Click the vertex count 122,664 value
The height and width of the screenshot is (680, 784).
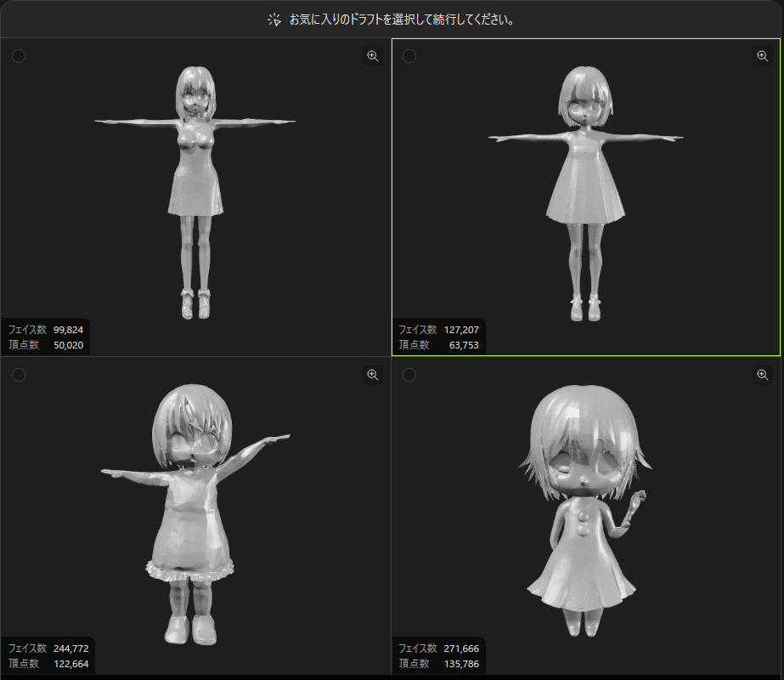(x=71, y=664)
